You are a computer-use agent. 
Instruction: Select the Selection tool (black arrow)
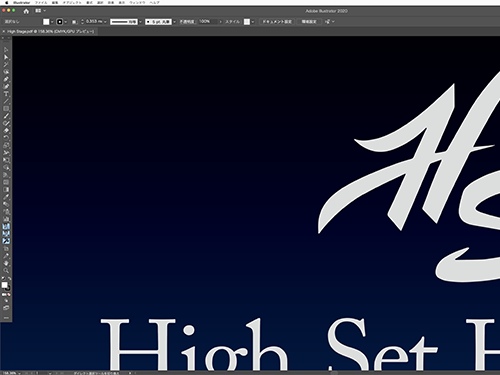[6, 50]
